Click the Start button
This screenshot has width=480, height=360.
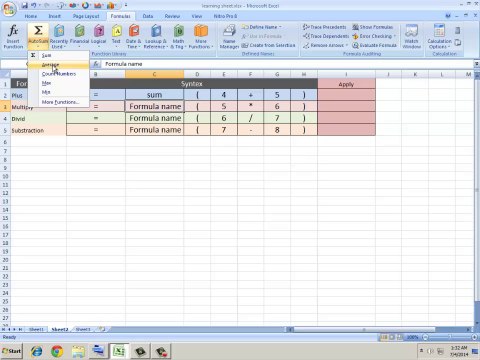[12, 351]
